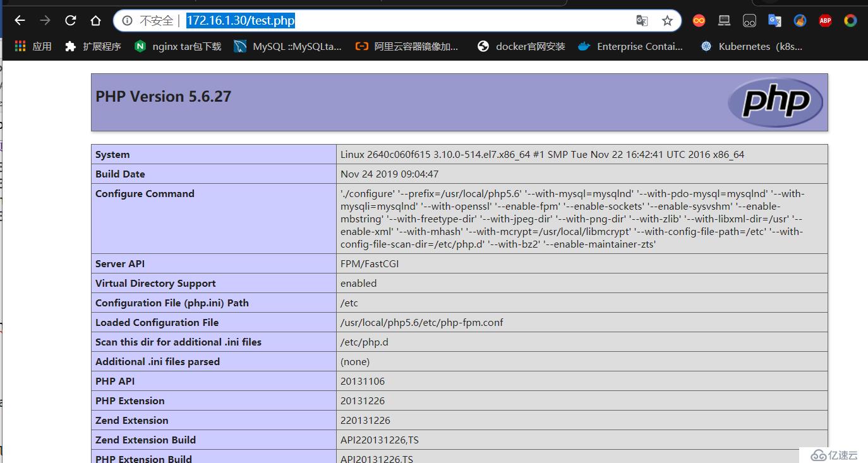Click the PHP API value 20131106
The image size is (868, 463).
(363, 381)
